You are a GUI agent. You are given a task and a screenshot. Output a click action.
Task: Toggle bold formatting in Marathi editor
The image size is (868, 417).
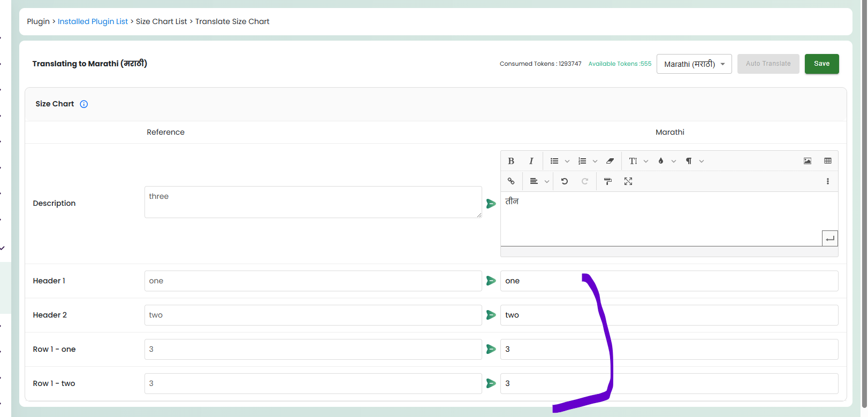(511, 161)
